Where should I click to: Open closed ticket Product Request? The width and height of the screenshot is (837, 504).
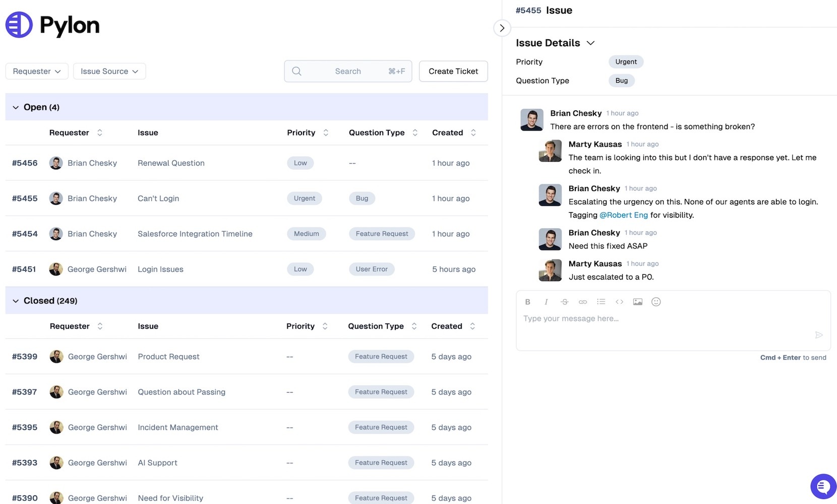pos(247,356)
